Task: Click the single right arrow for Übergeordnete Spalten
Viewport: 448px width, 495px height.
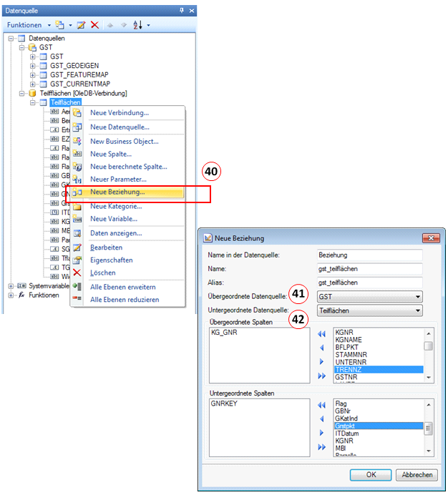Action: tap(321, 362)
